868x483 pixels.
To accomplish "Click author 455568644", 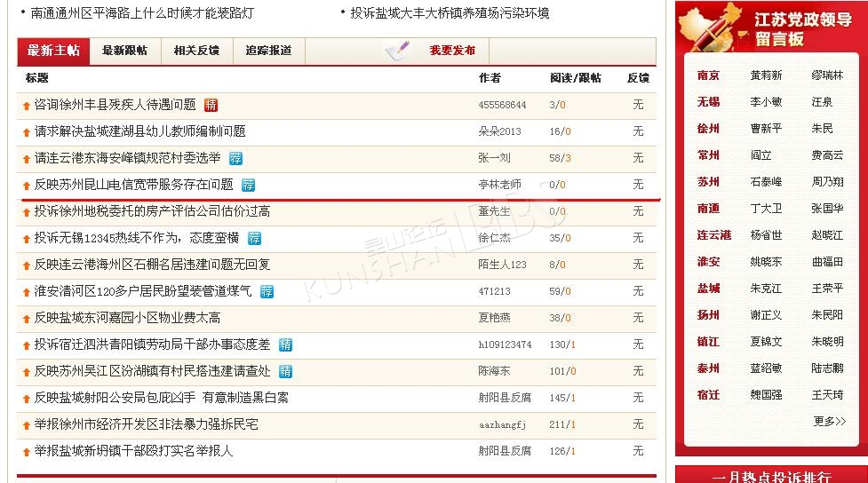I will pos(502,105).
